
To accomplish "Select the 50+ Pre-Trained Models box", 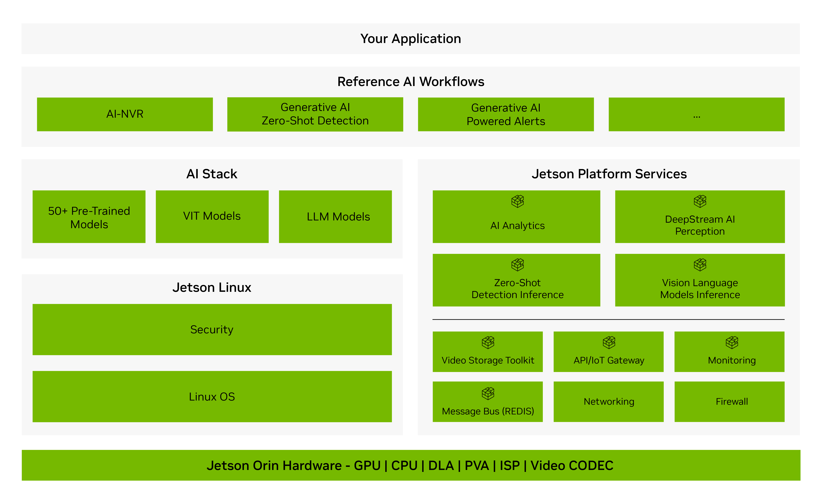I will [89, 217].
